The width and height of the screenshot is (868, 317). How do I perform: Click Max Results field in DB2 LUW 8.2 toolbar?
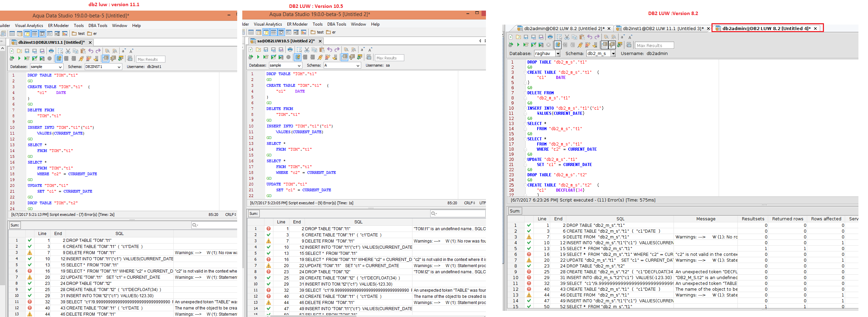click(655, 45)
